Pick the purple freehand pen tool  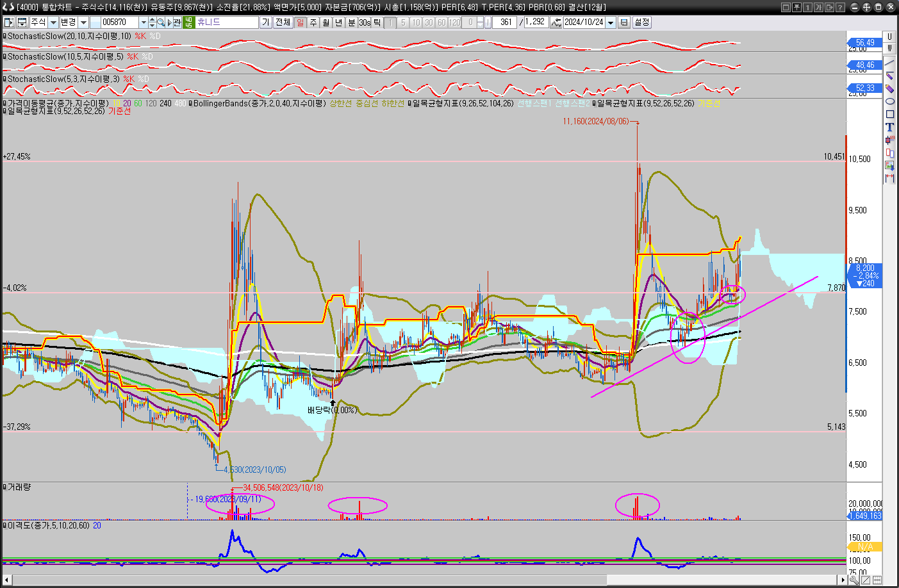tap(889, 88)
